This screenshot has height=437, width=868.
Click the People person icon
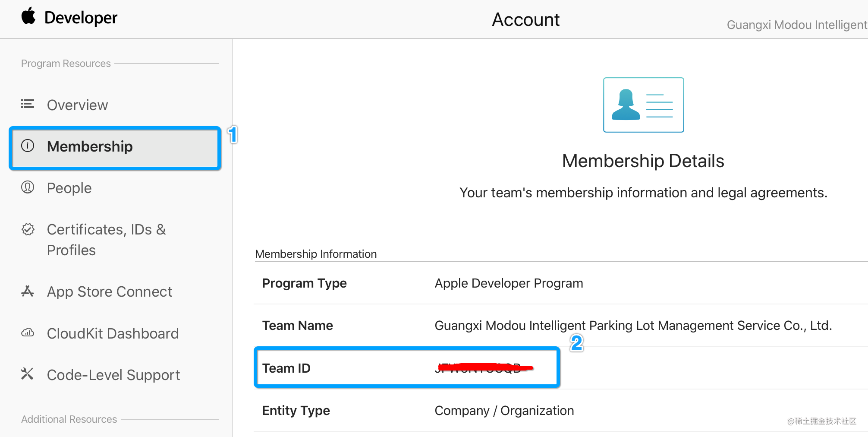tap(28, 187)
